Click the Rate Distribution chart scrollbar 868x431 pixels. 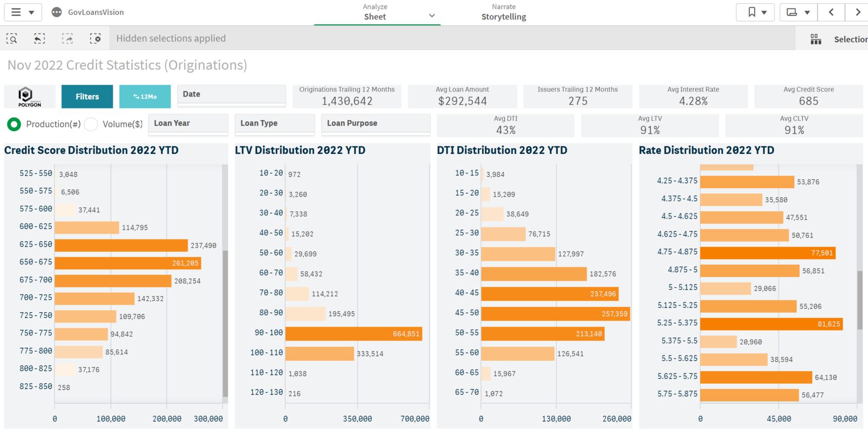[860, 300]
